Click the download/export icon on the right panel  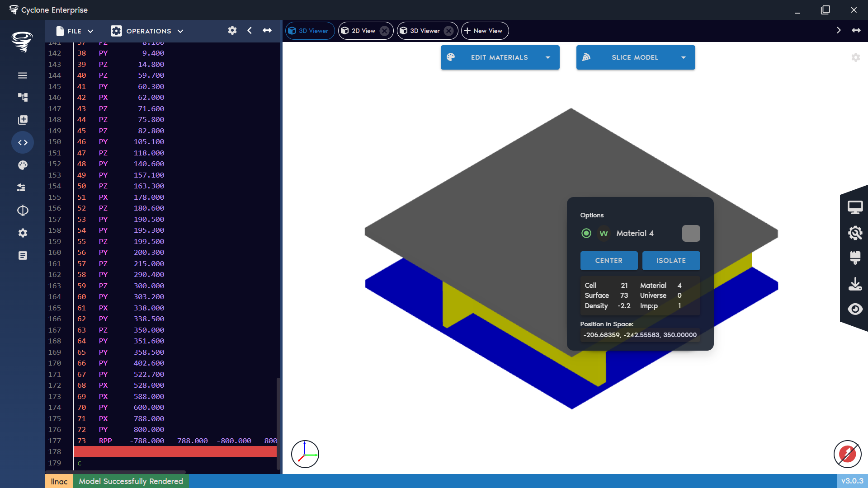point(855,284)
